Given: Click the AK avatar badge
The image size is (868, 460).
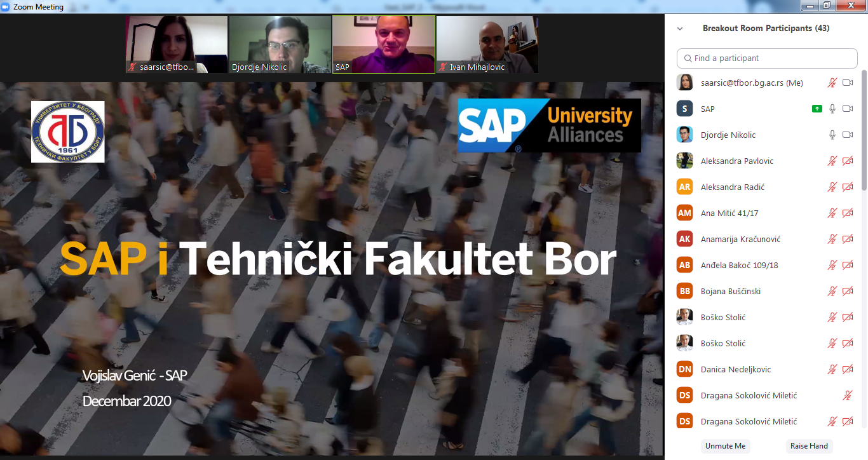Looking at the screenshot, I should click(x=684, y=239).
